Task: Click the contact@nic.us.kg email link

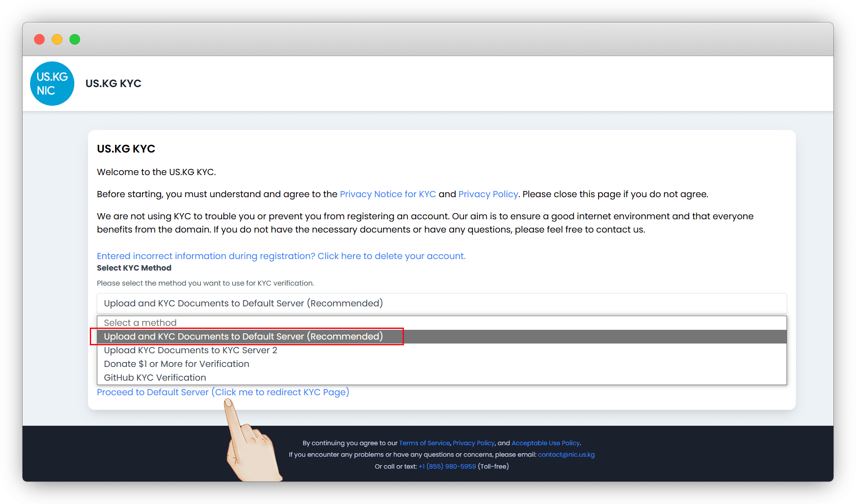Action: pos(566,454)
